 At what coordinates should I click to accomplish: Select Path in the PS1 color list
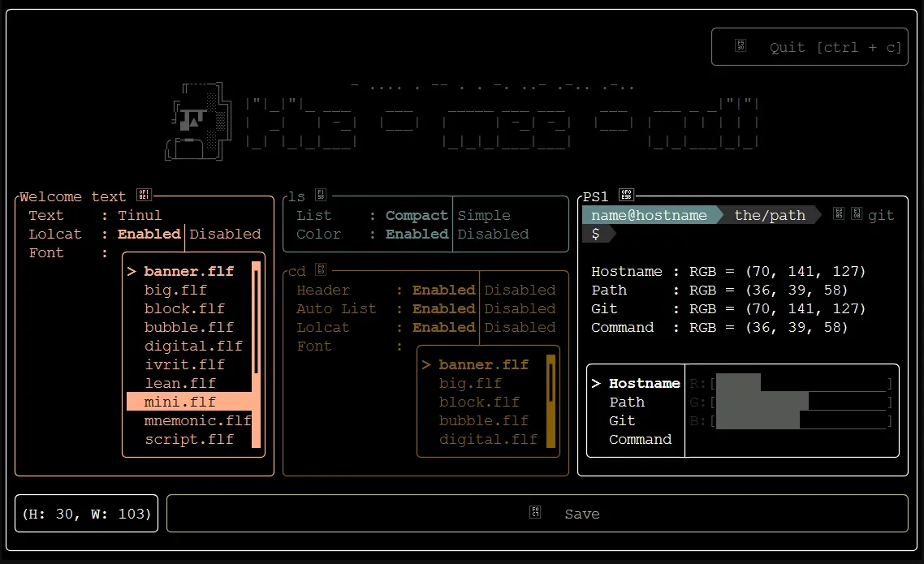pyautogui.click(x=627, y=403)
